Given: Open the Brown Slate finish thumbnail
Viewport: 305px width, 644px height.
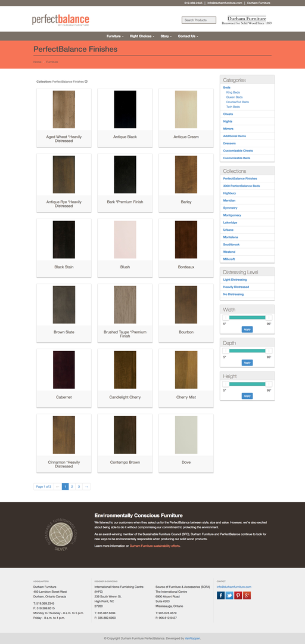Looking at the screenshot, I should 64,305.
